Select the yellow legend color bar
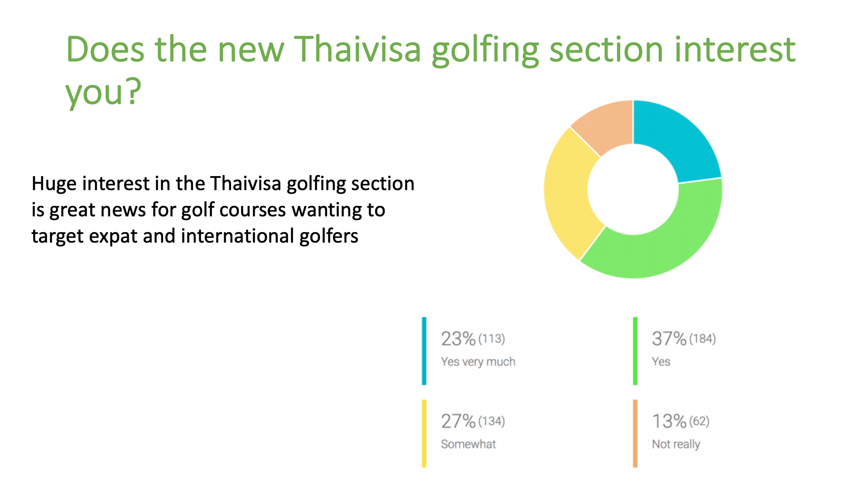Viewport: 868px width, 487px height. 424,433
